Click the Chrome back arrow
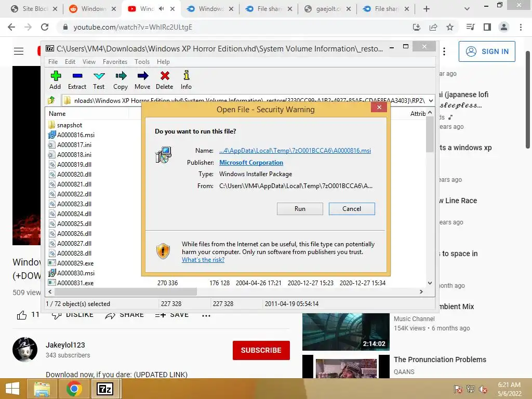Viewport: 532px width, 399px height. (11, 27)
